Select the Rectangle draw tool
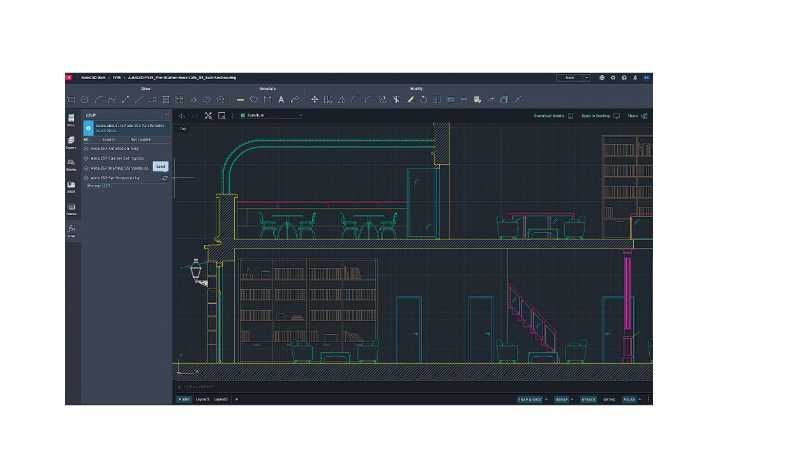801x472 pixels. (72, 100)
